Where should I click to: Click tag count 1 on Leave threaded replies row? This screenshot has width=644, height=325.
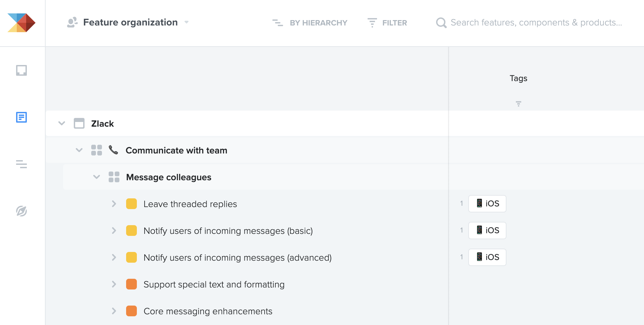[x=462, y=203]
